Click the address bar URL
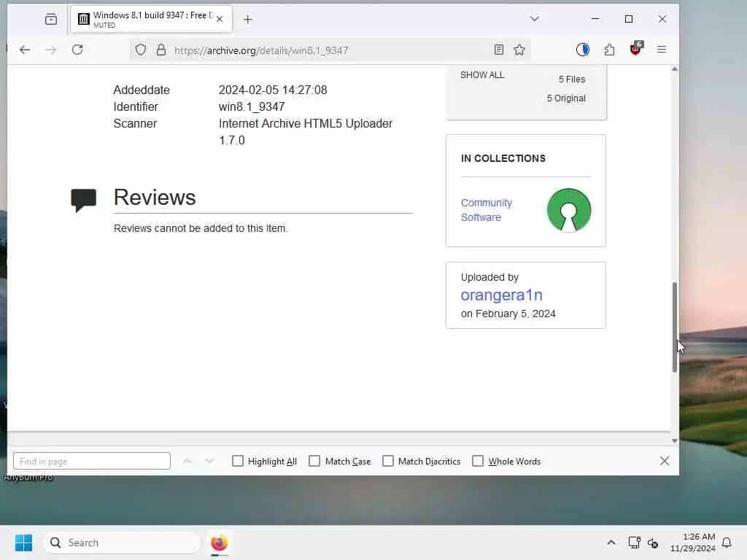The width and height of the screenshot is (747, 560). click(x=261, y=50)
